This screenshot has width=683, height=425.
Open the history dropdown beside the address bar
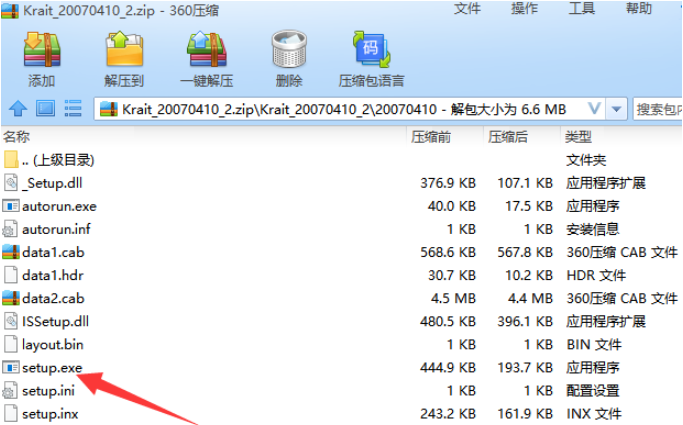point(617,108)
